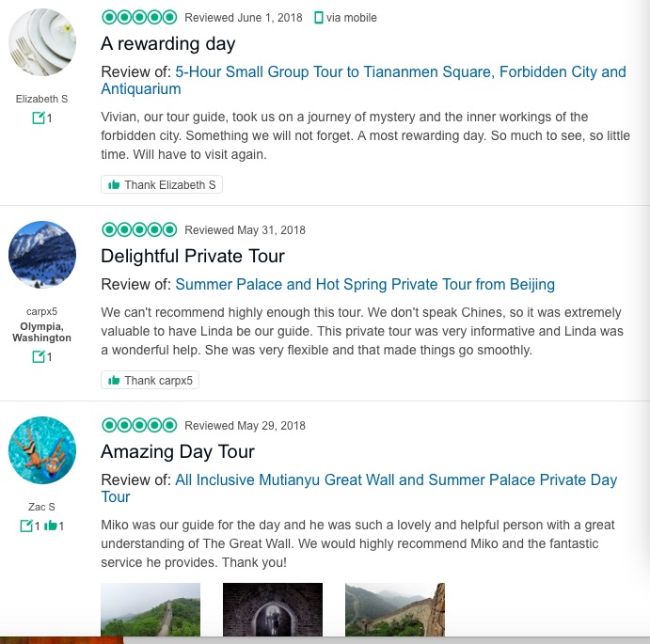Image resolution: width=650 pixels, height=644 pixels.
Task: Click Elizabeth S's review contribution count icon
Action: click(38, 118)
